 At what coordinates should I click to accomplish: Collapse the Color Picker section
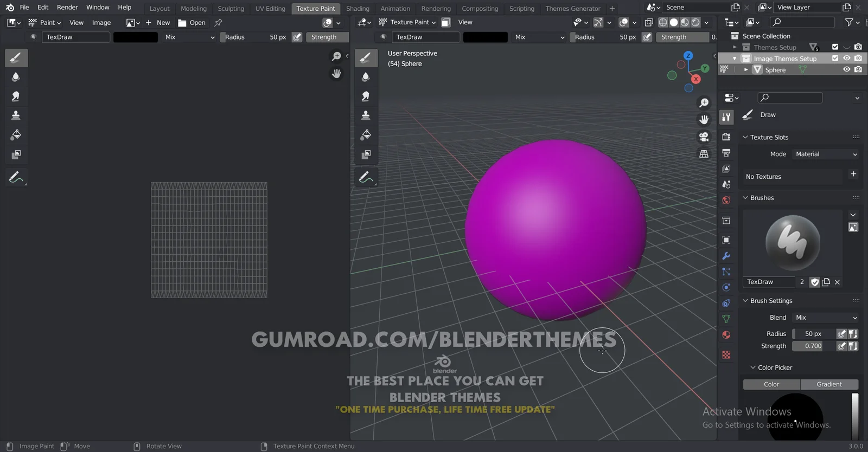752,367
